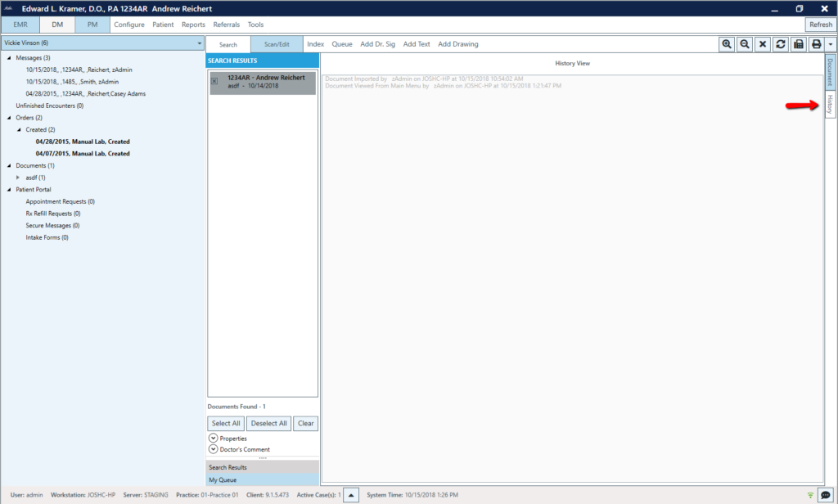Click the printer icon
The image size is (838, 504).
817,44
